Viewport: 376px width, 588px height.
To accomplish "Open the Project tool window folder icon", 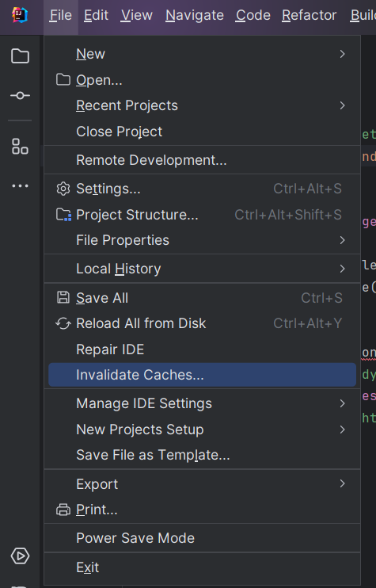I will pos(20,56).
